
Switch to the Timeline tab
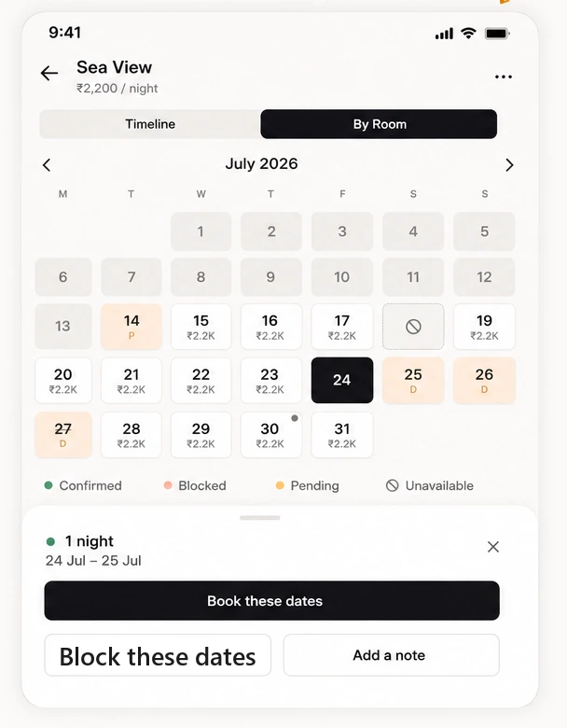point(150,124)
